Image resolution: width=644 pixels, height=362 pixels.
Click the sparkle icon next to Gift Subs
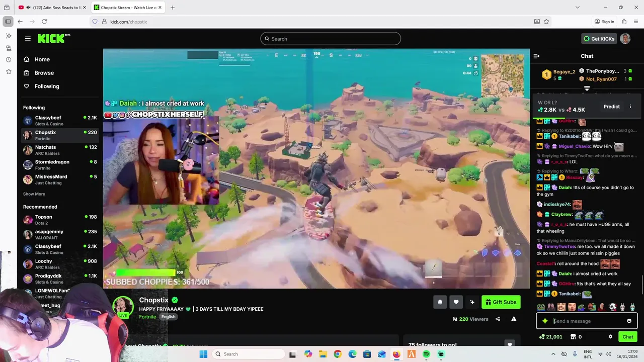click(472, 302)
